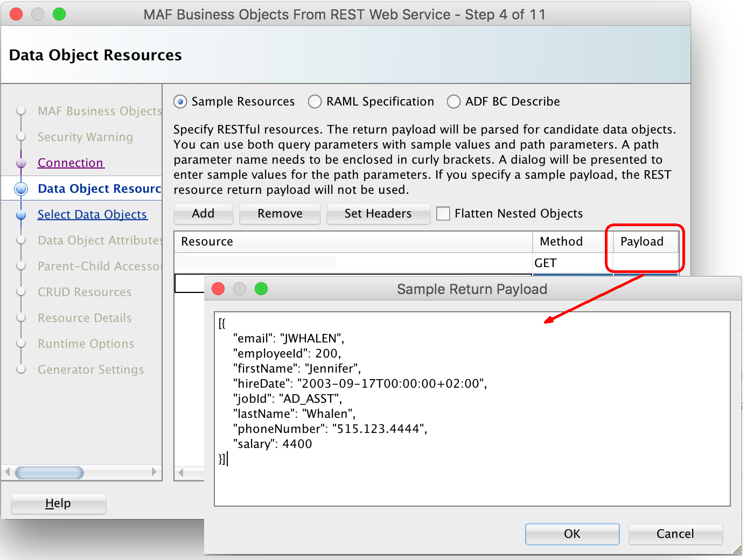Click the steps panel scroll-left arrow
747x560 pixels.
coord(8,472)
